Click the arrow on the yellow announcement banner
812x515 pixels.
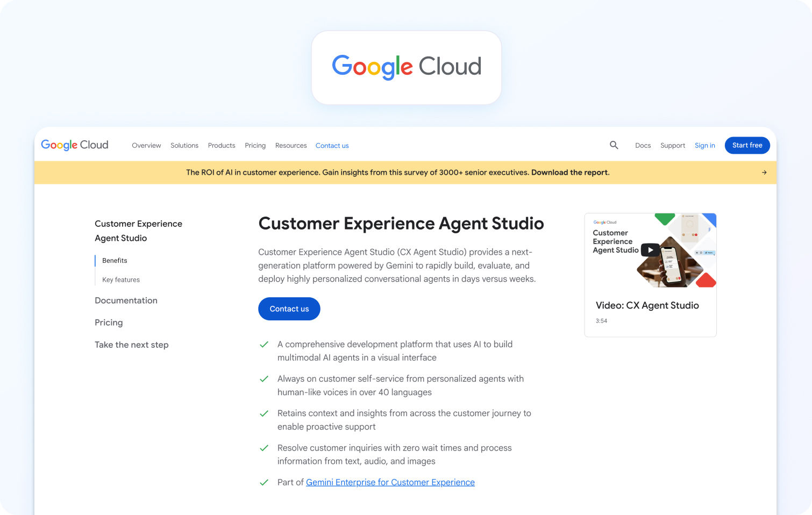pyautogui.click(x=764, y=172)
